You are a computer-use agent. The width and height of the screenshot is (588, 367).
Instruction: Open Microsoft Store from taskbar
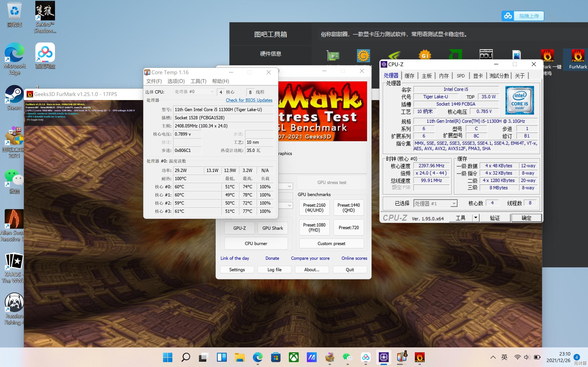pos(276,357)
